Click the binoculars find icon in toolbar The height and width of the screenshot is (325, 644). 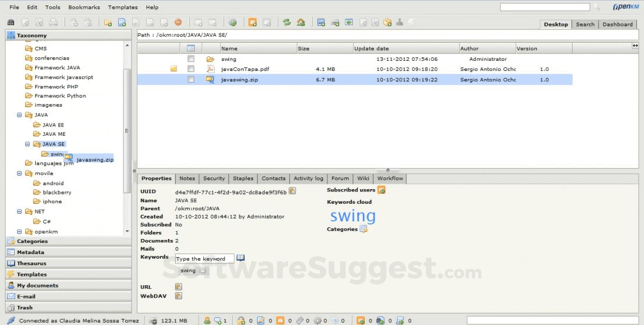(11, 23)
